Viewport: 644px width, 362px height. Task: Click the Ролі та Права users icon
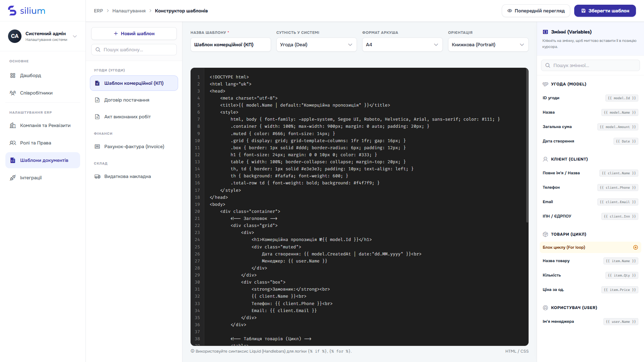click(13, 143)
